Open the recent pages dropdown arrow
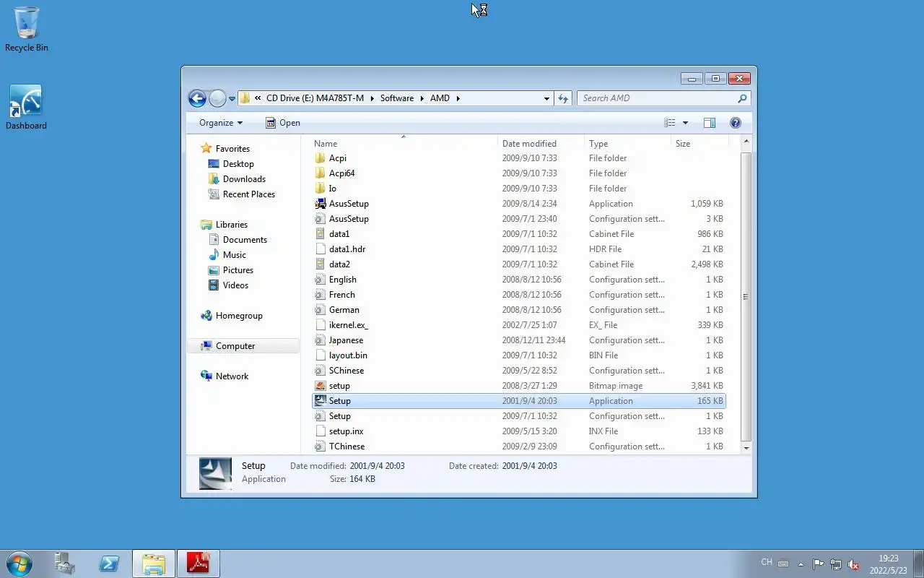 coord(232,99)
